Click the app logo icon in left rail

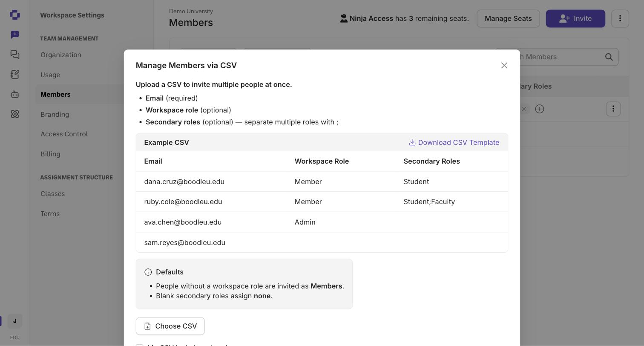pyautogui.click(x=15, y=15)
